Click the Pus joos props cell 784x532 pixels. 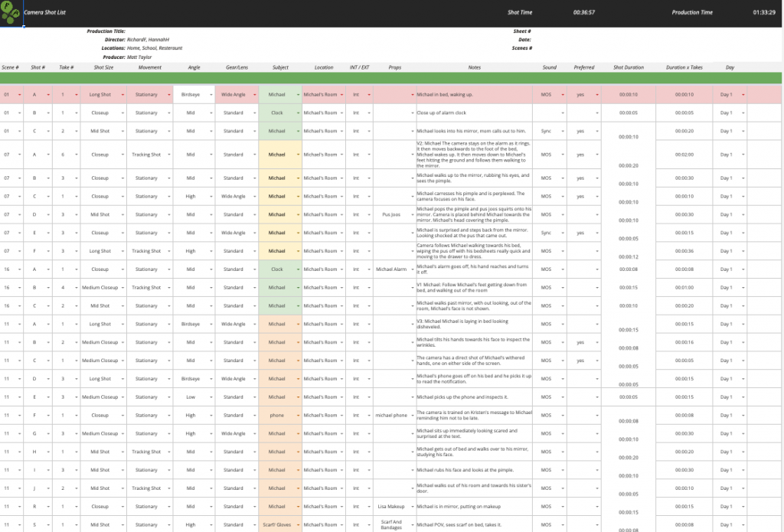[x=390, y=215]
